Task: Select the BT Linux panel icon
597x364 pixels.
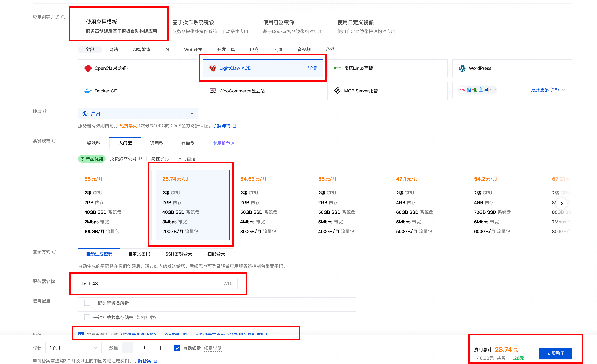Action: point(337,68)
